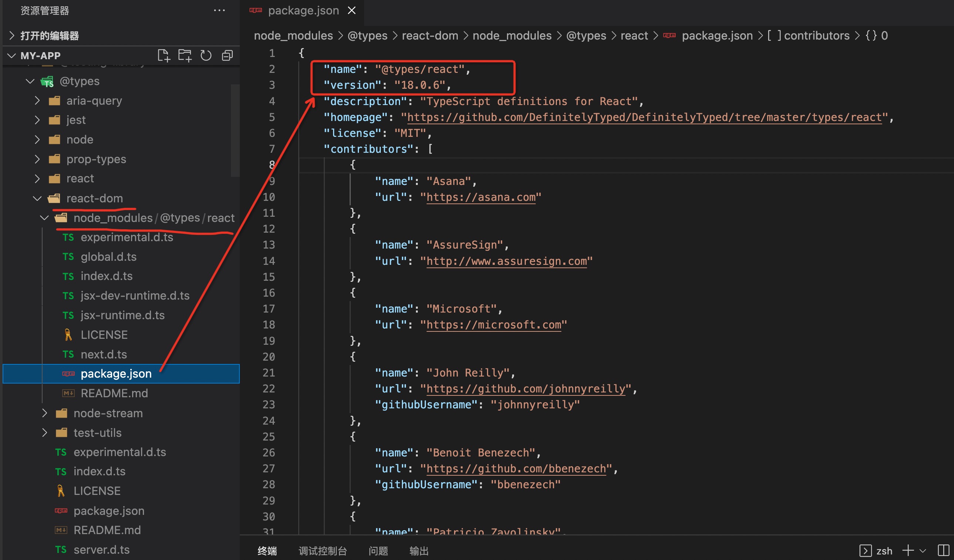This screenshot has width=954, height=560.
Task: Click the New File icon in MY-APP header
Action: click(x=164, y=55)
